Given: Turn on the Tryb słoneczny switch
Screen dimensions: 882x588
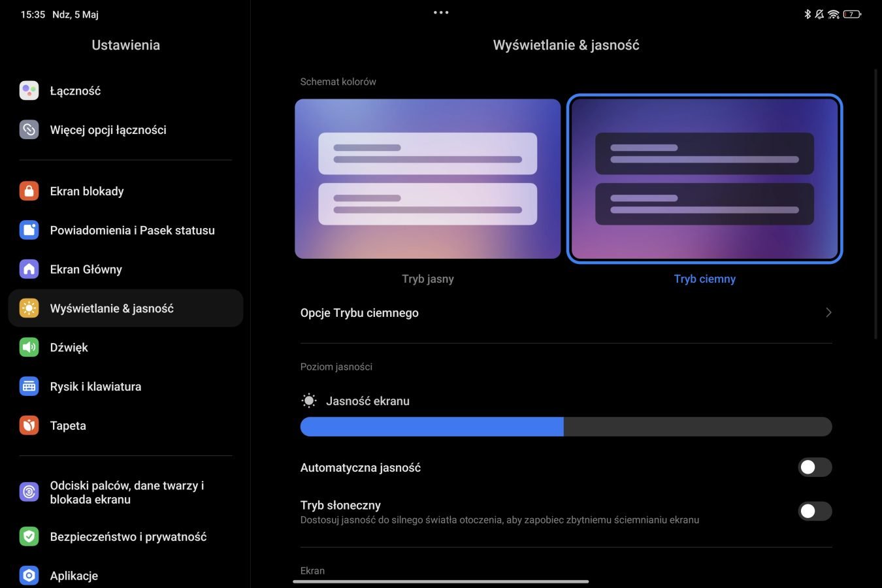Looking at the screenshot, I should [x=815, y=511].
